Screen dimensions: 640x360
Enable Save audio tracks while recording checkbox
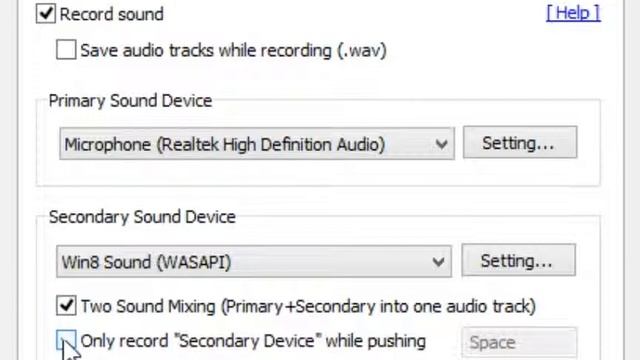tap(66, 50)
